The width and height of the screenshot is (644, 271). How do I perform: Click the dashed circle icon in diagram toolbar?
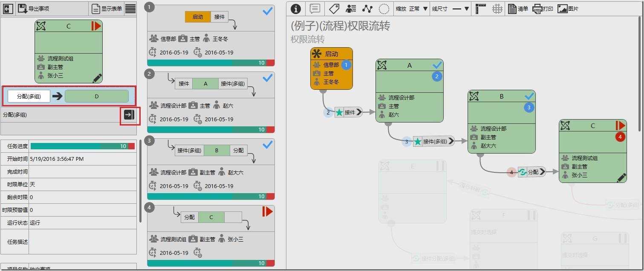pyautogui.click(x=384, y=9)
